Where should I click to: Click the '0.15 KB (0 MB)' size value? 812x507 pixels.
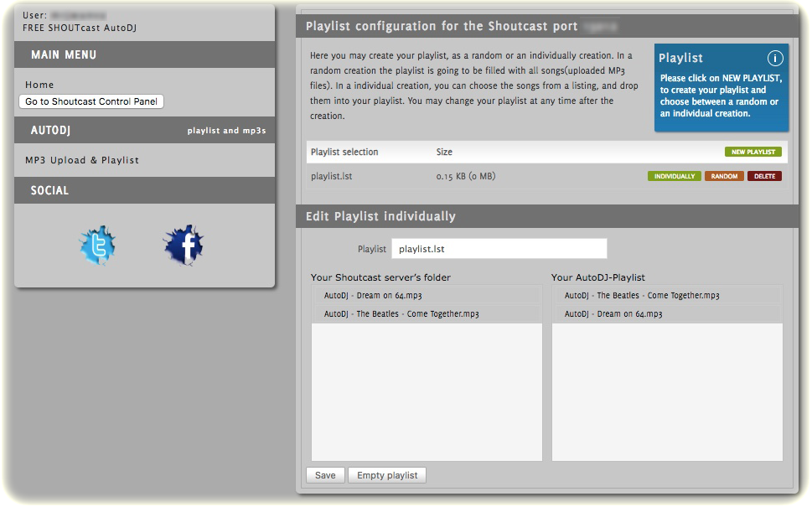coord(466,176)
